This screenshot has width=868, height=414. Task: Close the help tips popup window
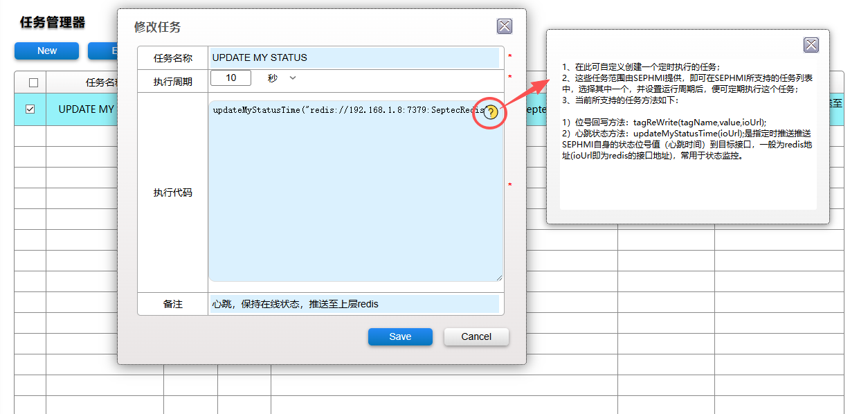point(811,45)
